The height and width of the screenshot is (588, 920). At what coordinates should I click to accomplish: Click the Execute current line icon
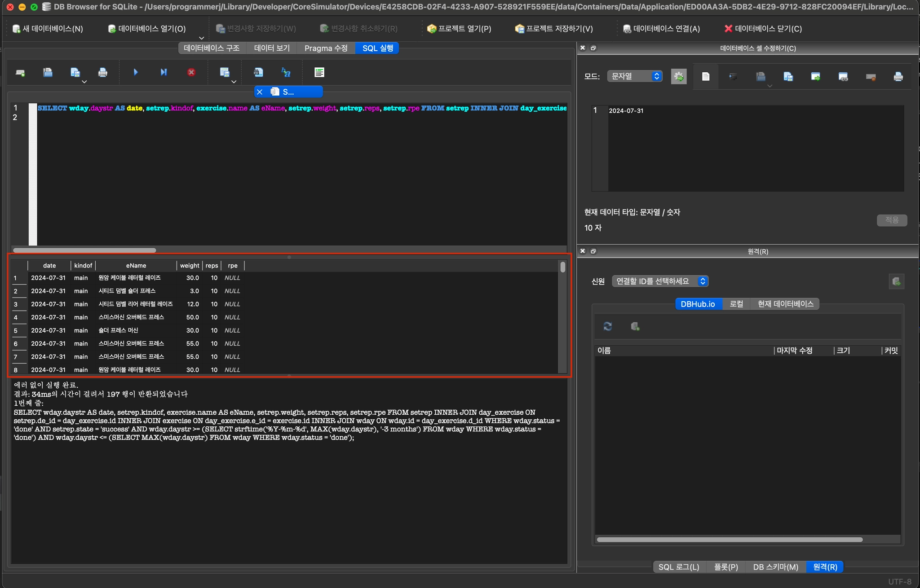[164, 72]
